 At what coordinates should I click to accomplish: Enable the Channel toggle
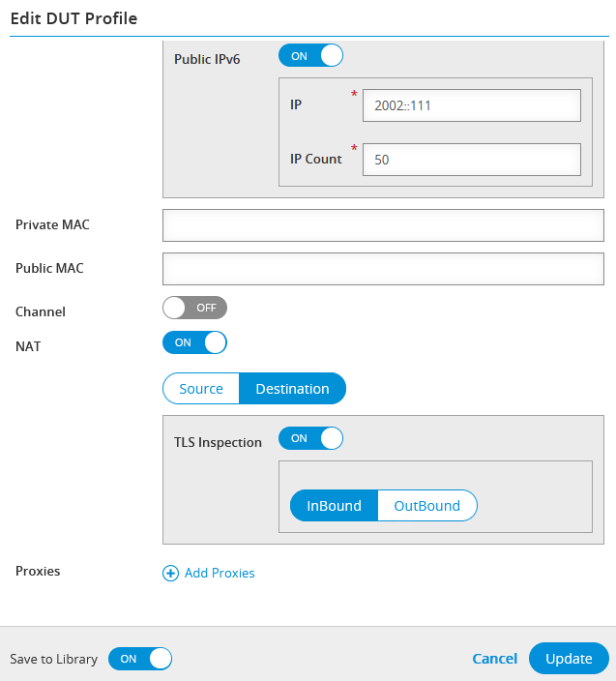(x=194, y=308)
